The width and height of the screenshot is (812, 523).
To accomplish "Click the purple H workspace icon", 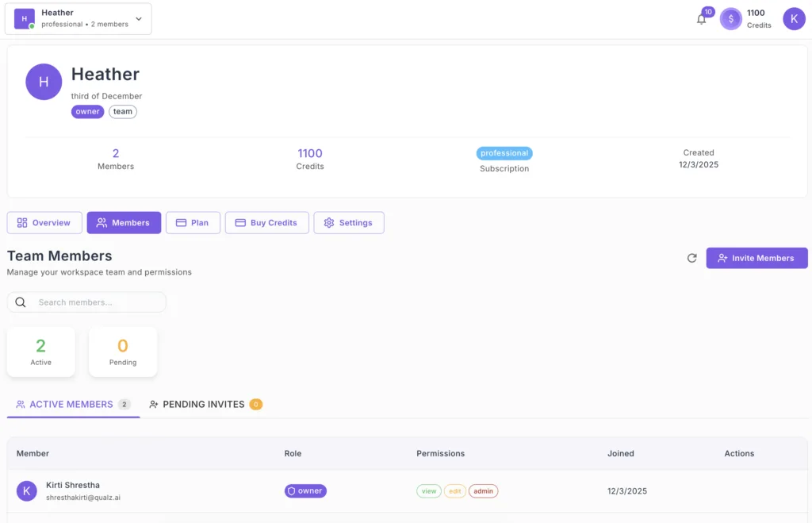I will (x=25, y=19).
